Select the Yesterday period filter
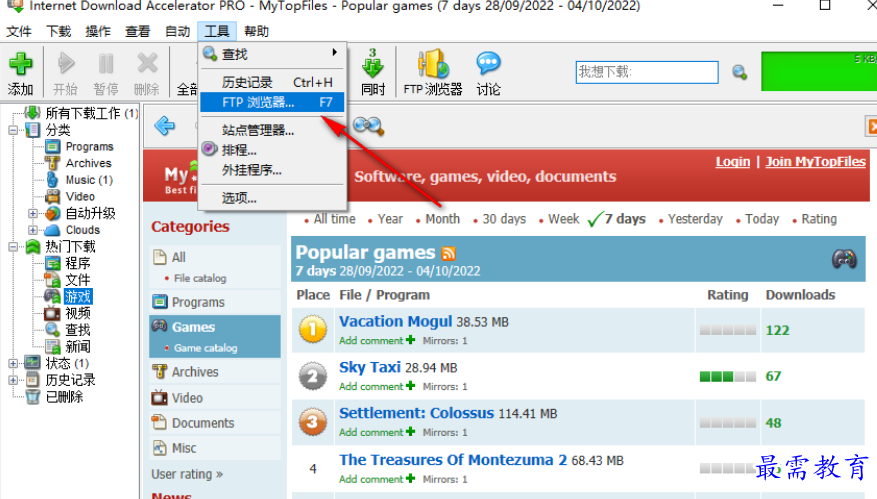The height and width of the screenshot is (499, 877). coord(695,219)
